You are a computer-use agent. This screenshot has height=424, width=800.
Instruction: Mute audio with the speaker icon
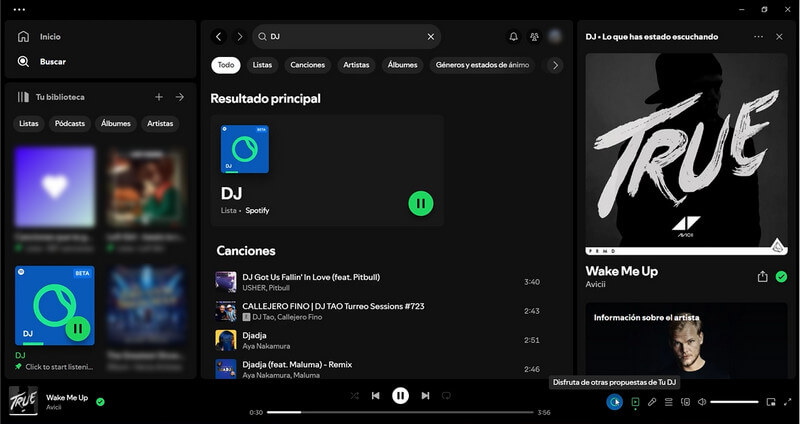tap(702, 402)
